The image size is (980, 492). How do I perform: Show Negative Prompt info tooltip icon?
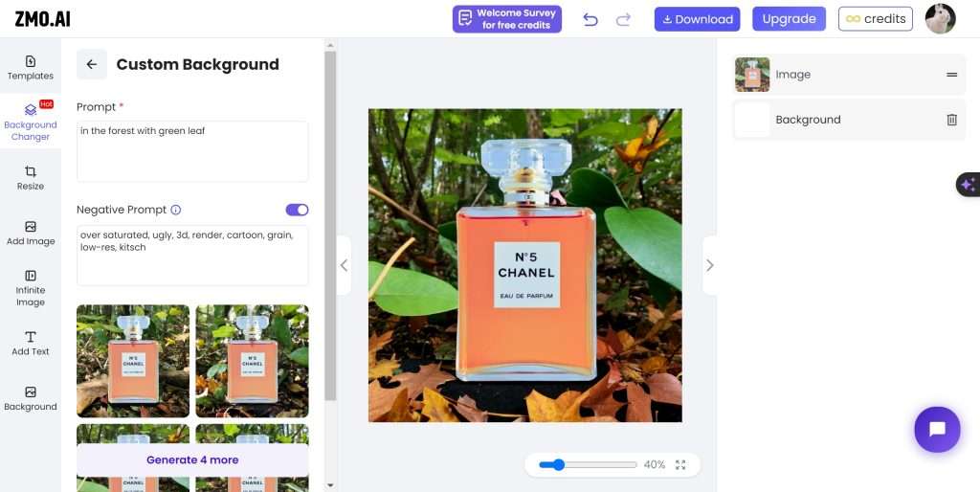[x=176, y=210]
